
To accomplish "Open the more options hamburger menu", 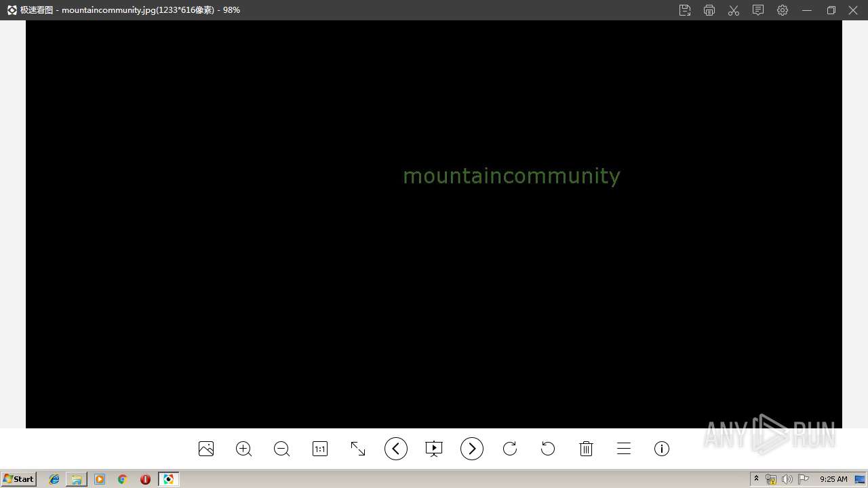I will tap(624, 449).
